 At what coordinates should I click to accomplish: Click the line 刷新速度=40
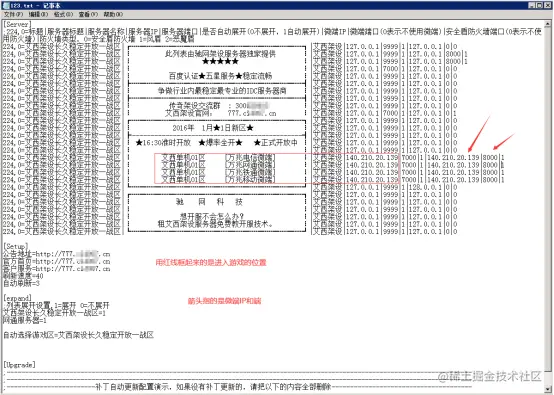pyautogui.click(x=23, y=276)
